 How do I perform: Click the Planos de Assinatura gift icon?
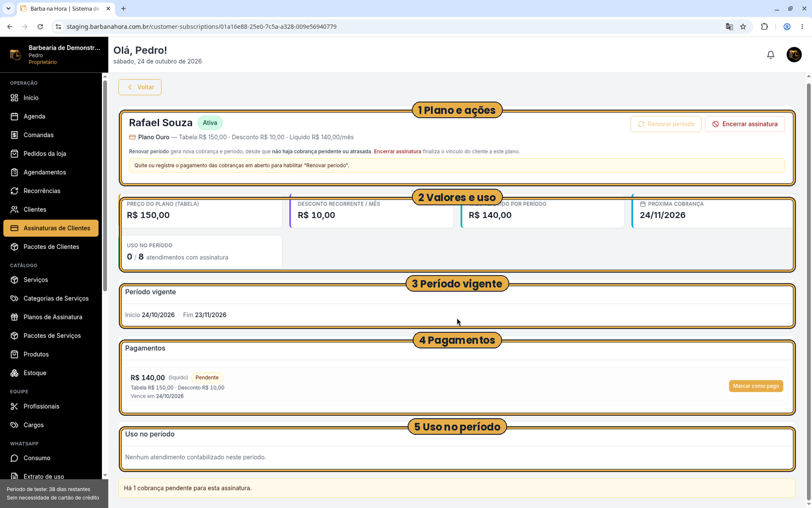coord(14,317)
